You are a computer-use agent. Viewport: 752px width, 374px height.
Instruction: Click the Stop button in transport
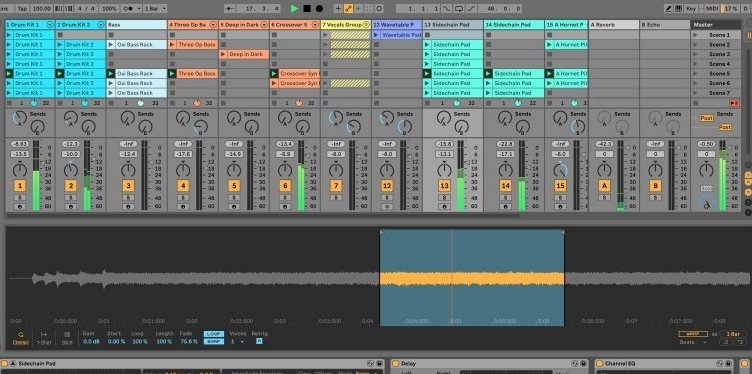click(x=307, y=9)
